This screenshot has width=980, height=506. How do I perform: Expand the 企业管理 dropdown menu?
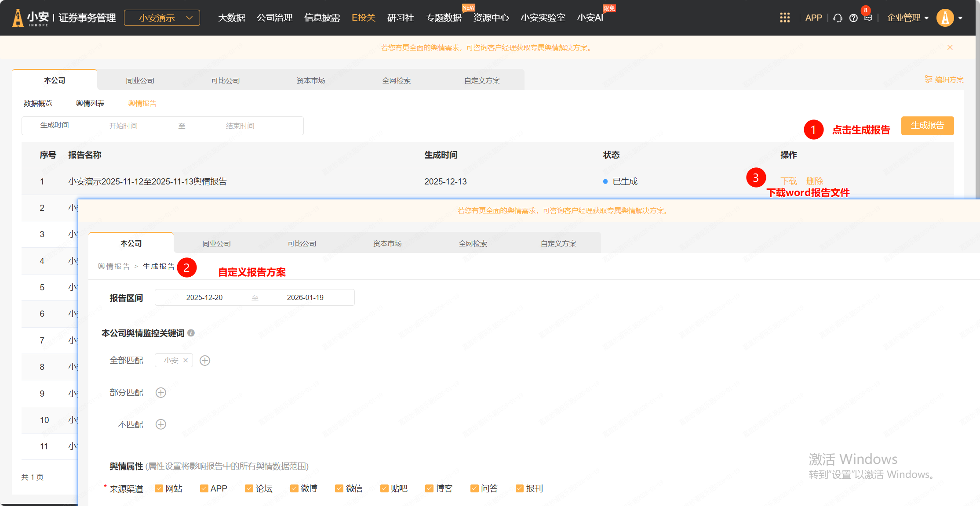click(907, 18)
